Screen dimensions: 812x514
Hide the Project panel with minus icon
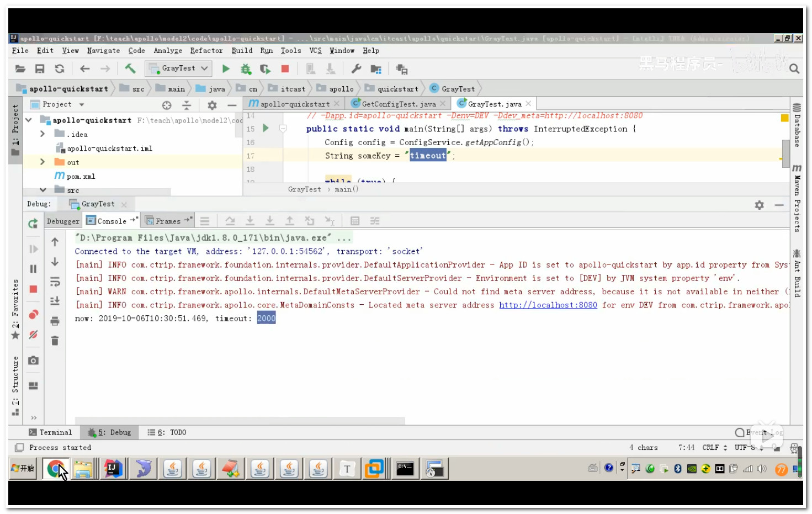click(x=232, y=105)
